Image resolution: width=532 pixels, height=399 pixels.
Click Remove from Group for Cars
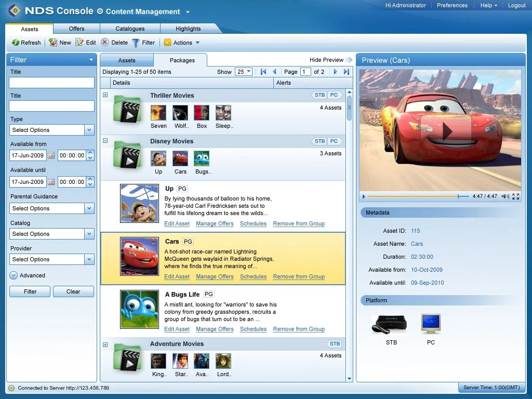pyautogui.click(x=299, y=276)
